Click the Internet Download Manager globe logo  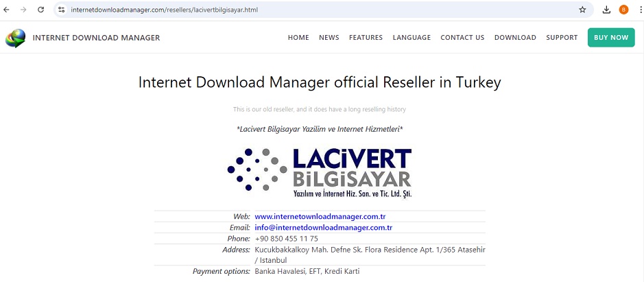click(15, 38)
